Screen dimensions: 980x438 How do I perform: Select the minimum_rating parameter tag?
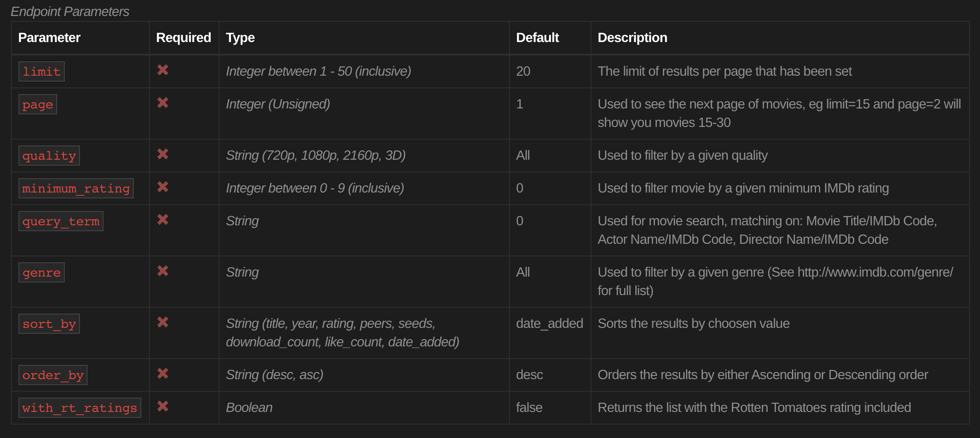[76, 188]
